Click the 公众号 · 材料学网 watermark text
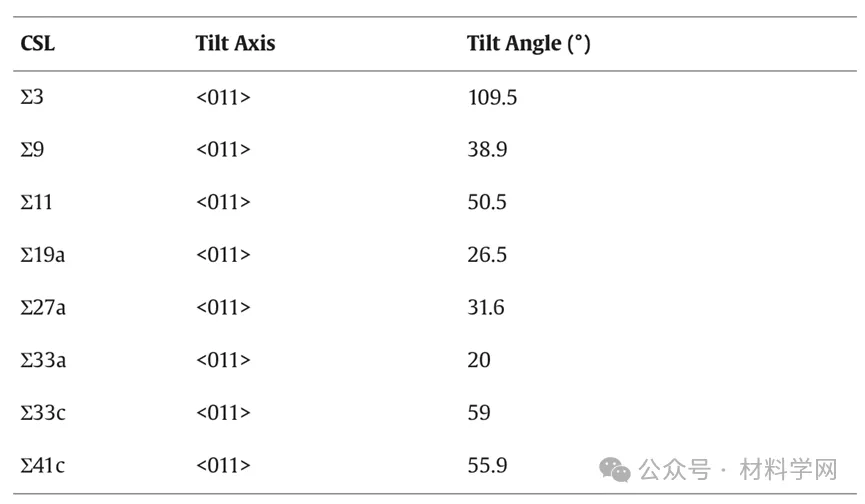This screenshot has width=865, height=504. [x=738, y=470]
